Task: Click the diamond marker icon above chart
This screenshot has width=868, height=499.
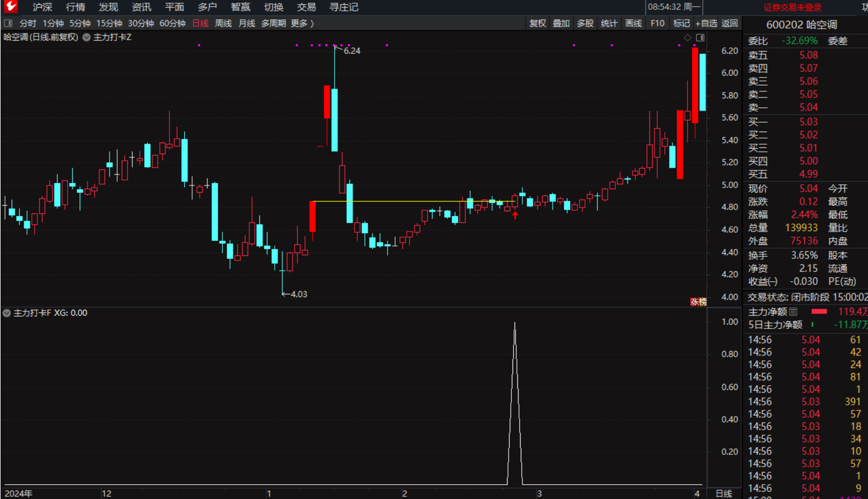Action: coord(687,37)
